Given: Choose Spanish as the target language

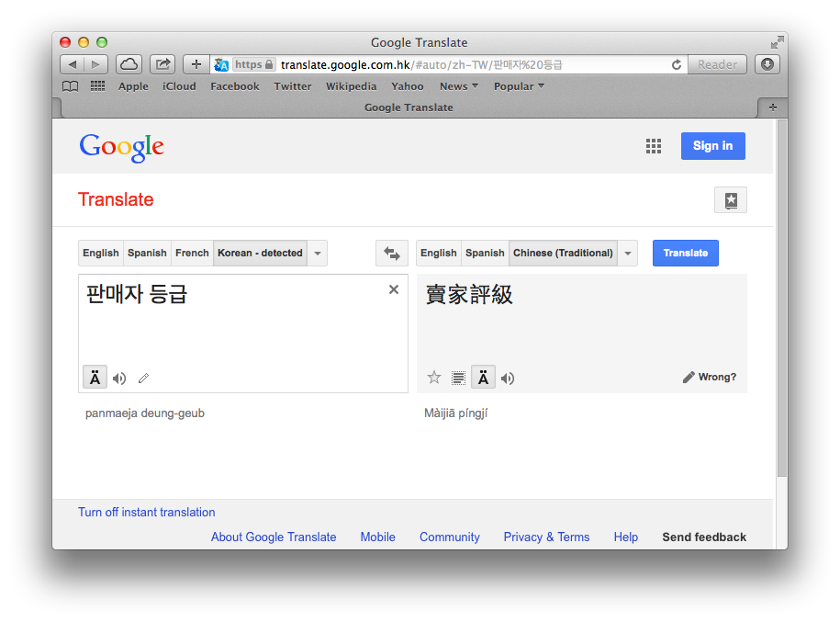Looking at the screenshot, I should pos(485,253).
